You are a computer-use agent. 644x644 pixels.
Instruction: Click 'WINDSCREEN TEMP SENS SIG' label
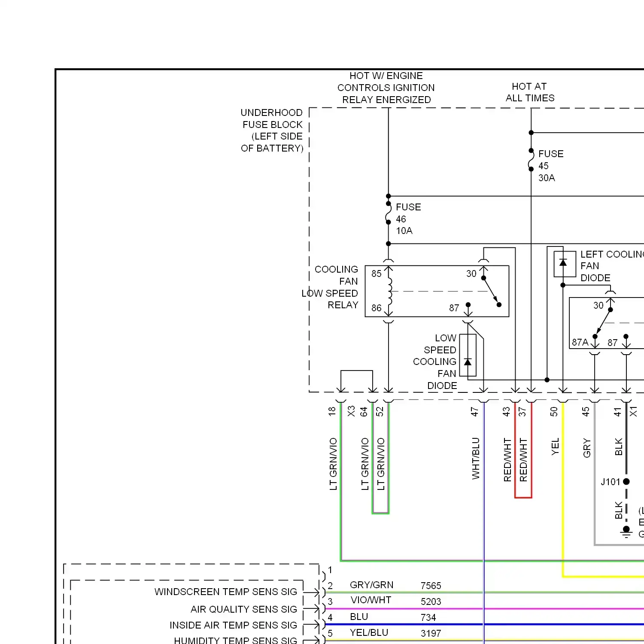click(226, 592)
